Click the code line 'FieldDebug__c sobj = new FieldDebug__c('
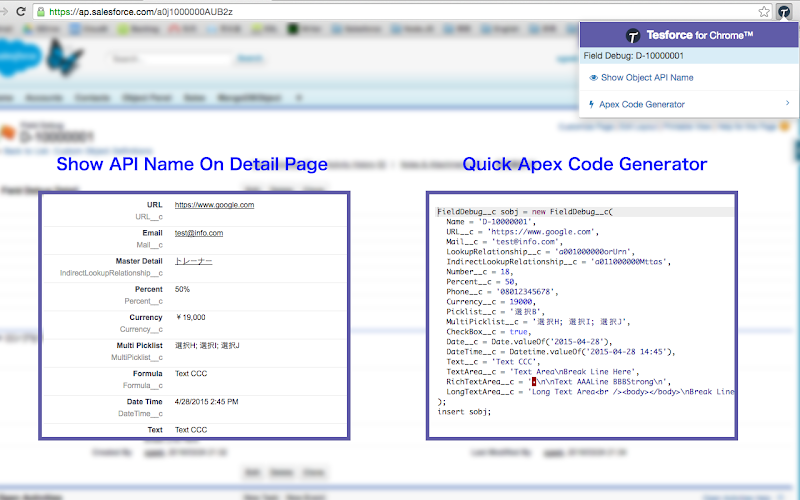Screen dimensions: 800x500 (x=525, y=212)
